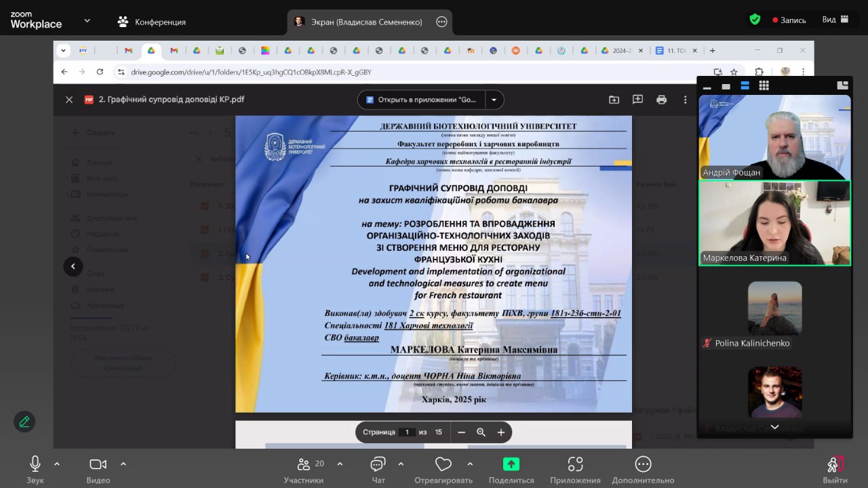Close the PDF preview with X icon
Viewport: 868px width, 488px height.
(68, 100)
